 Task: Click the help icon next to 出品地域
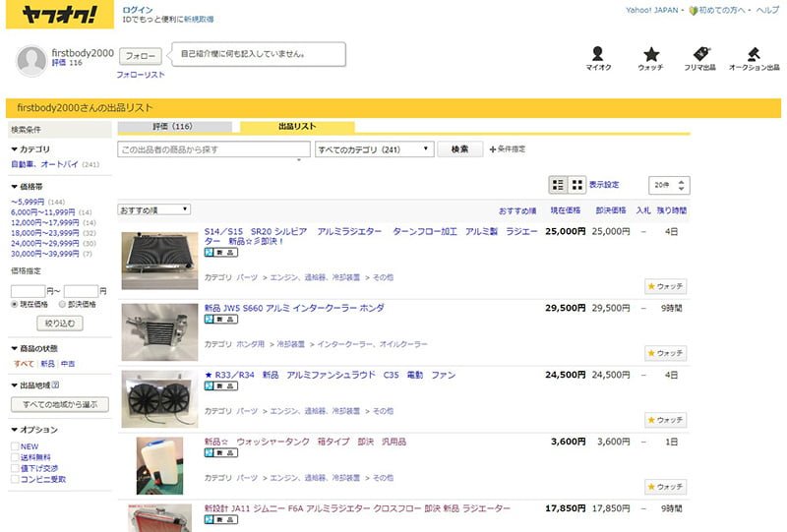(55, 384)
